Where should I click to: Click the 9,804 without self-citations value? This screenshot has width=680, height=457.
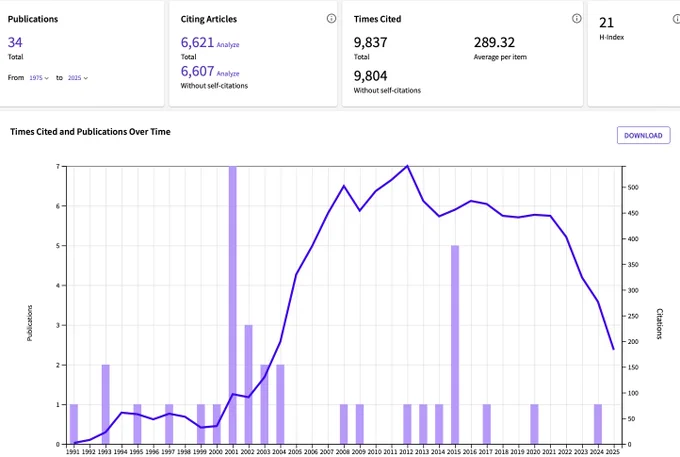(370, 76)
